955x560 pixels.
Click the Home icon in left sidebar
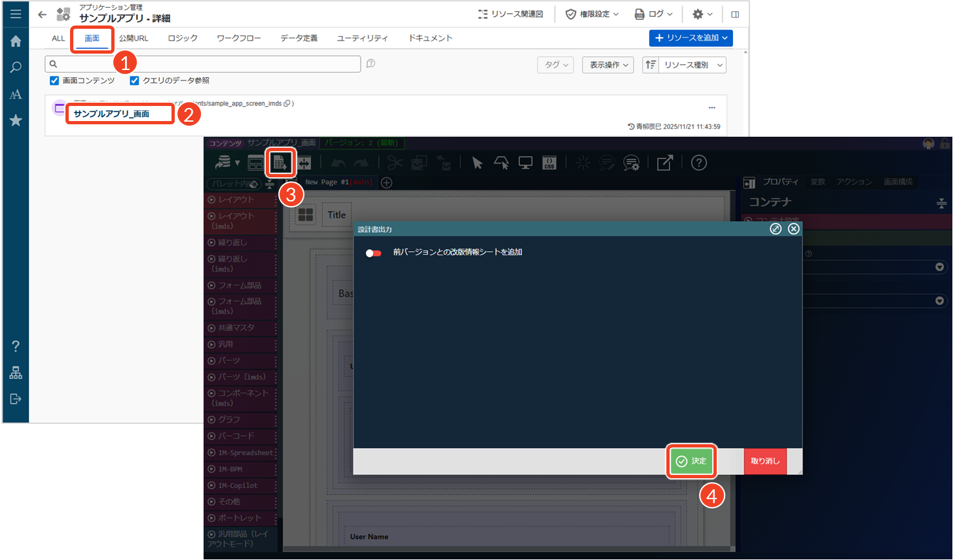point(16,41)
